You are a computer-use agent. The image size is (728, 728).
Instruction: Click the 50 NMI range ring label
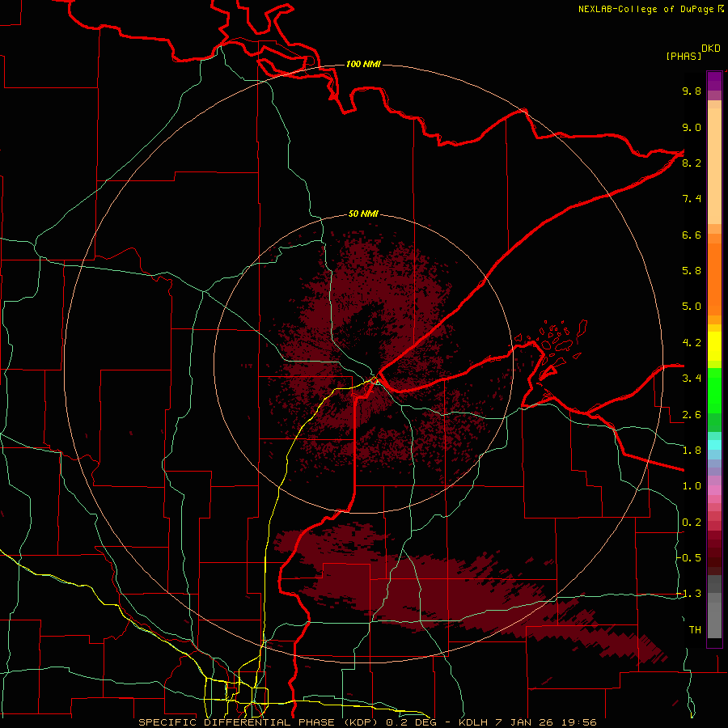coord(363,214)
